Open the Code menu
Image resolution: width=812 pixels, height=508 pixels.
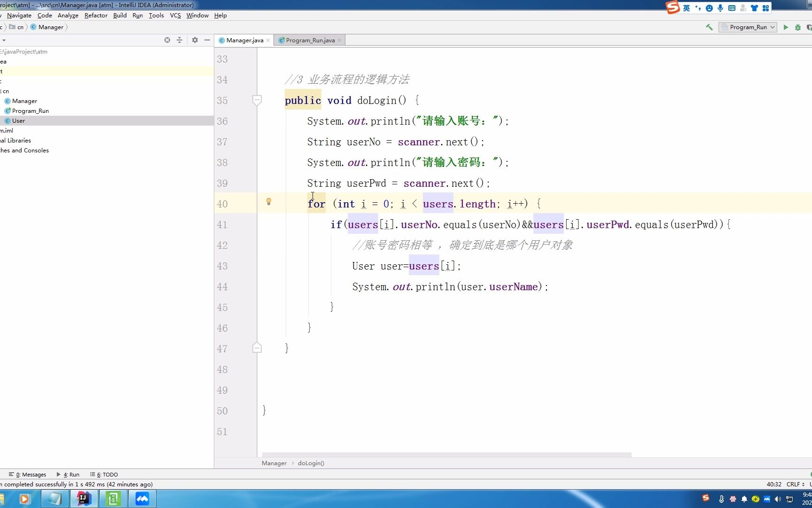45,16
